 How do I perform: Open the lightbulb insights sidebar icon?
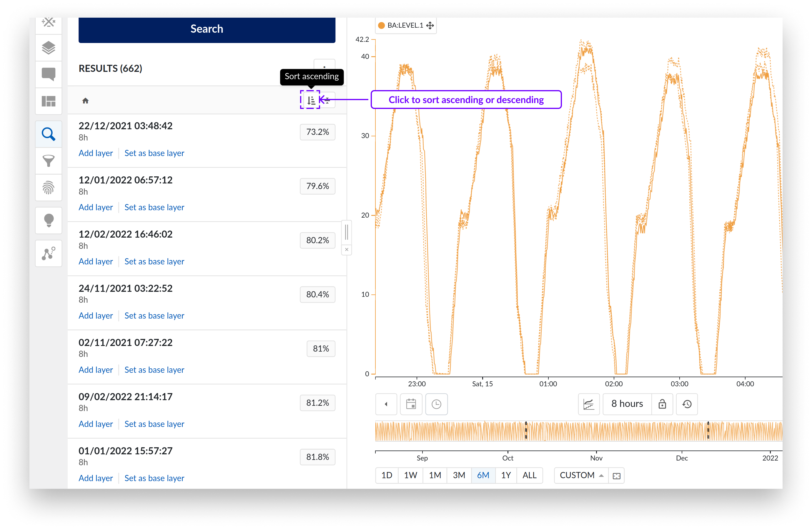coord(49,220)
